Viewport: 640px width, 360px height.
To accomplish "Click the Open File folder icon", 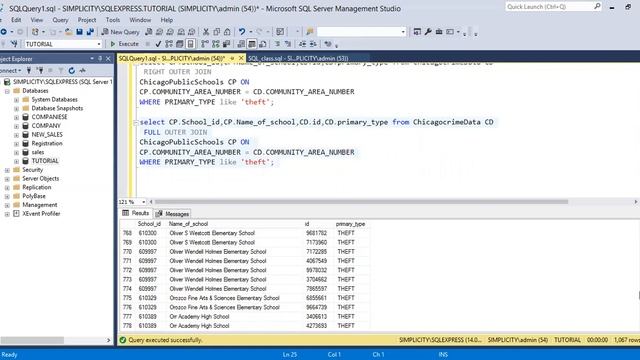I will [69, 32].
